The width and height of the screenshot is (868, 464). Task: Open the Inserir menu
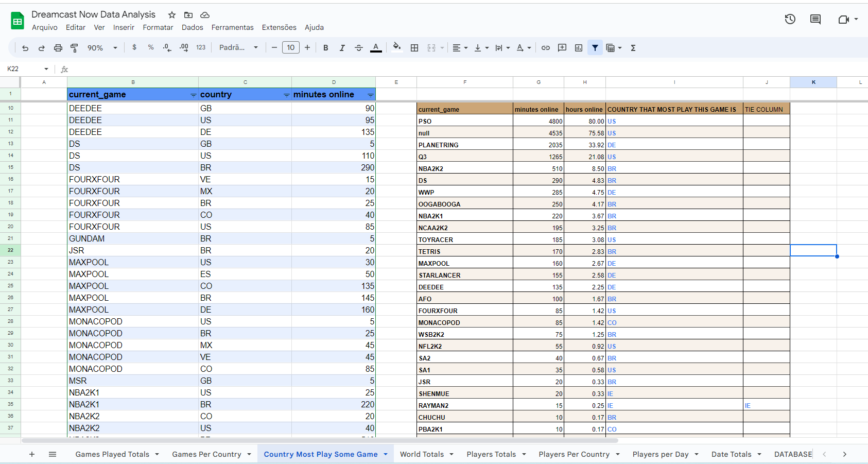tap(124, 27)
